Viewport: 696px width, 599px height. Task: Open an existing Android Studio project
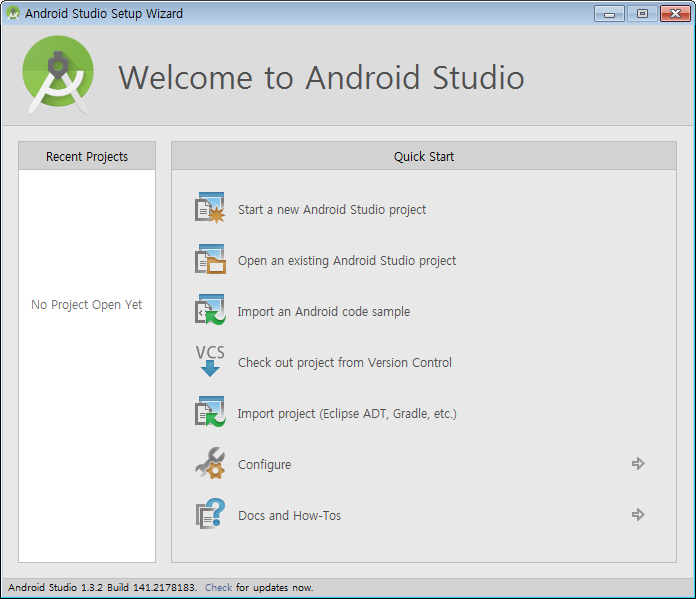[347, 261]
